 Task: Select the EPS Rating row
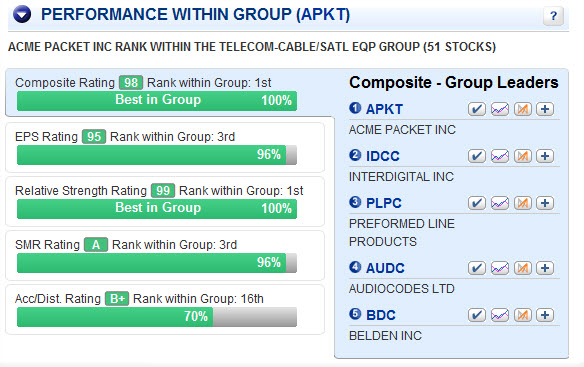click(165, 148)
